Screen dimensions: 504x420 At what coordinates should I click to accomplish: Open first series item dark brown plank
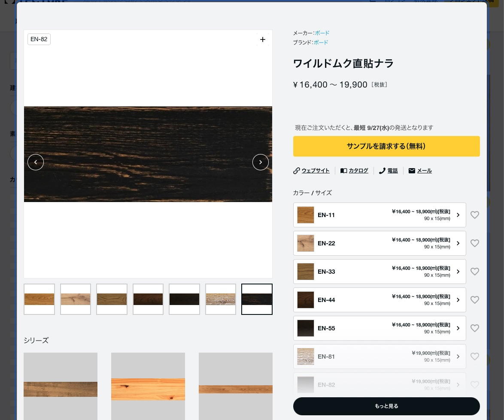(61, 386)
